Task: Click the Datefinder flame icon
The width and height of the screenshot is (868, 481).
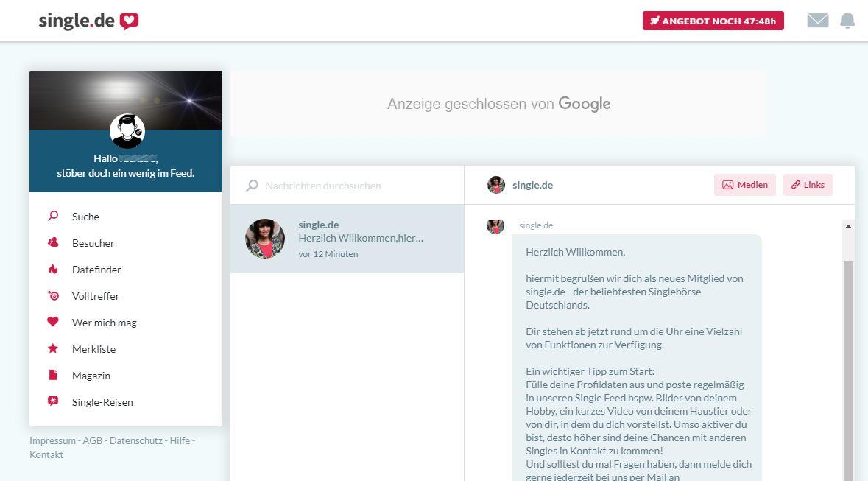Action: coord(53,269)
